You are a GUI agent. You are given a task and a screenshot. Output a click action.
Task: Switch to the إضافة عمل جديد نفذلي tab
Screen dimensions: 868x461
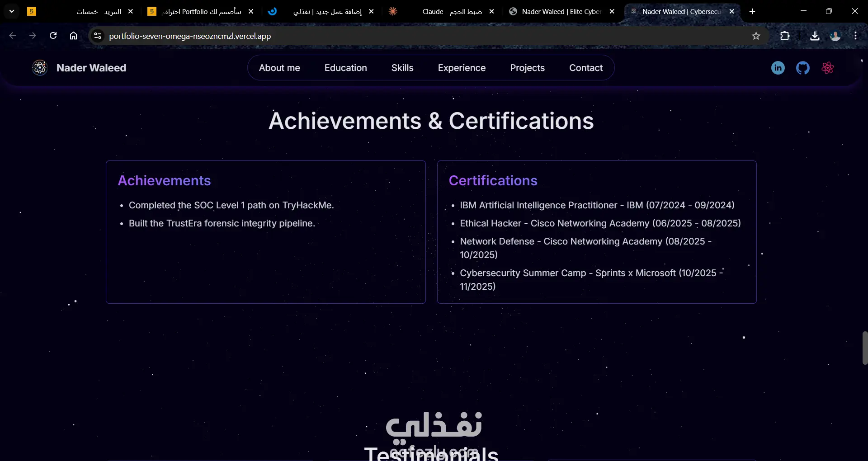[321, 11]
